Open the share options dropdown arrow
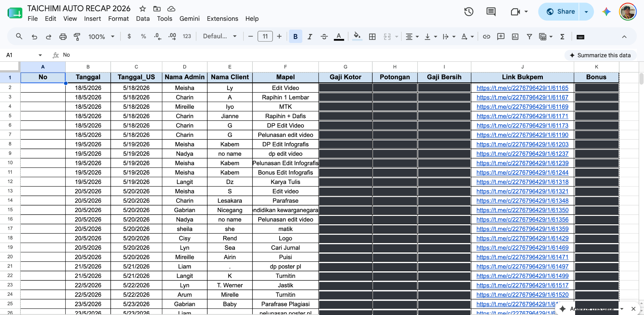The image size is (644, 315). 586,12
